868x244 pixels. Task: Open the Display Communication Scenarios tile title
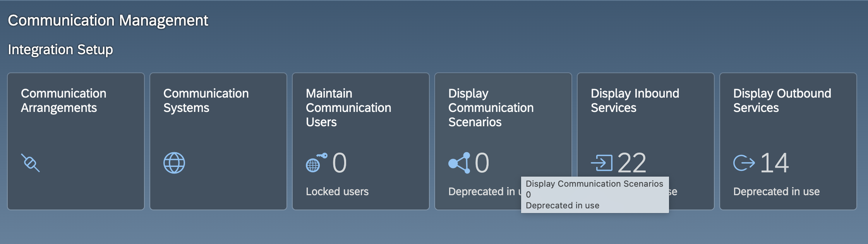pyautogui.click(x=491, y=108)
